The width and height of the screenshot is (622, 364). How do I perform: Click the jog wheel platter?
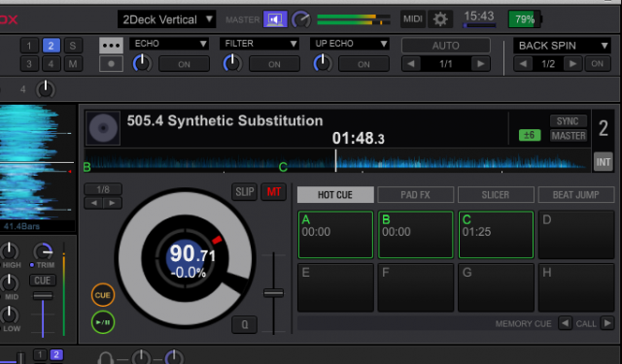click(x=186, y=257)
